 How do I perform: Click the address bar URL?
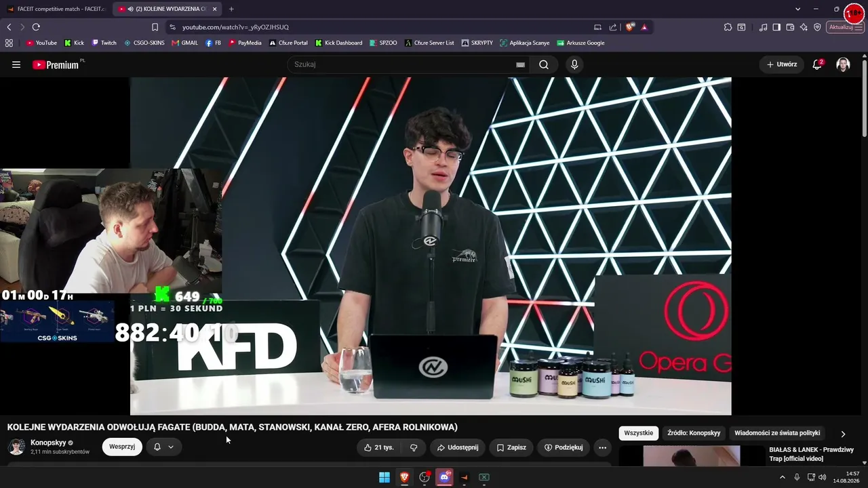235,27
